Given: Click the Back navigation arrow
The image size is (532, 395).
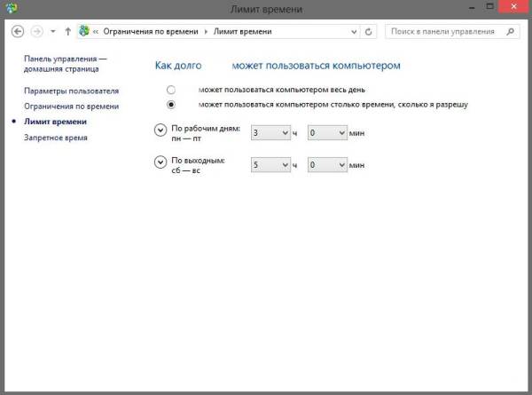Looking at the screenshot, I should tap(18, 31).
